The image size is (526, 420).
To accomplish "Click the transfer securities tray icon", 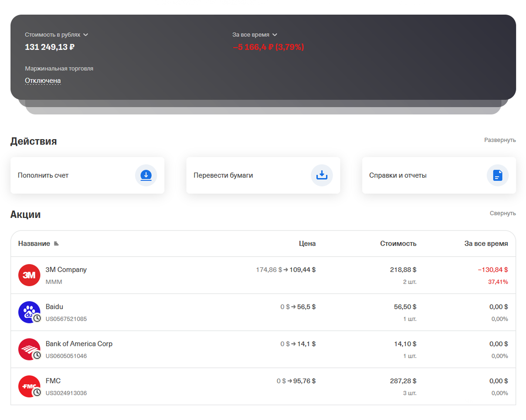I will (321, 175).
